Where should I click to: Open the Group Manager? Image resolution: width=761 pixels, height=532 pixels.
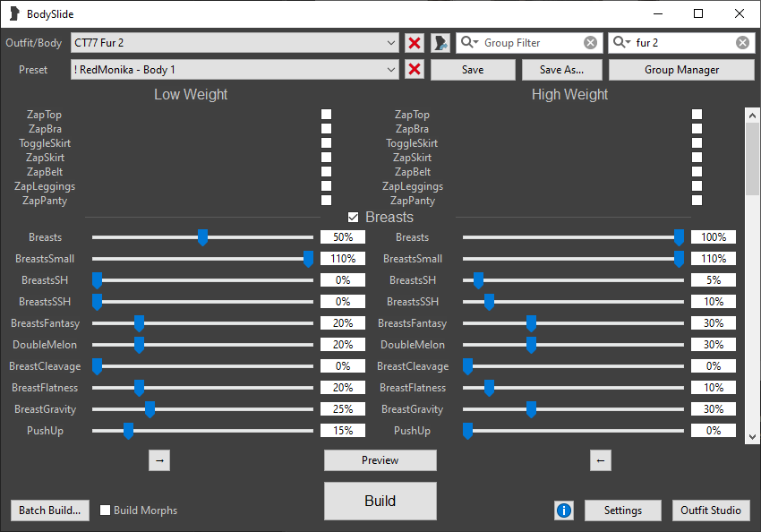[x=681, y=70]
